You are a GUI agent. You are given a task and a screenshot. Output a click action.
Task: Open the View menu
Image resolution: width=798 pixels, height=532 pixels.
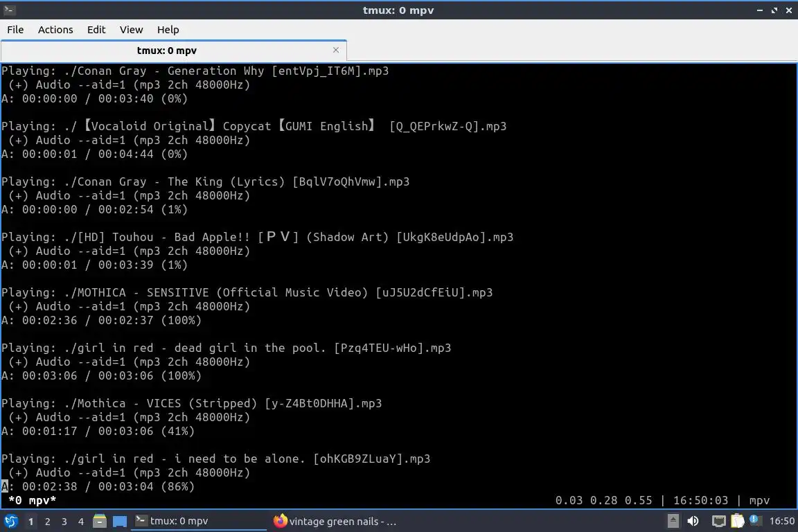tap(132, 30)
